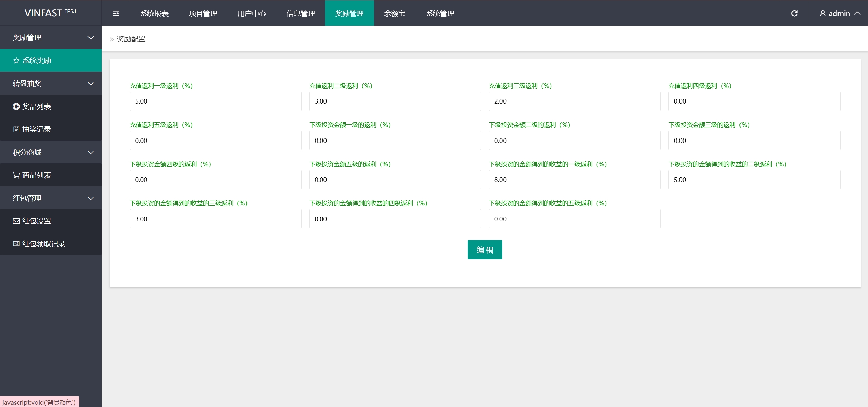868x407 pixels.
Task: Focus 充值返利一级返利 input field
Action: [216, 101]
